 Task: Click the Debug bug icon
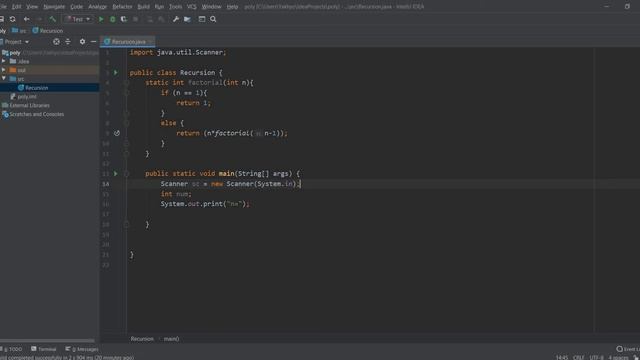(x=113, y=19)
